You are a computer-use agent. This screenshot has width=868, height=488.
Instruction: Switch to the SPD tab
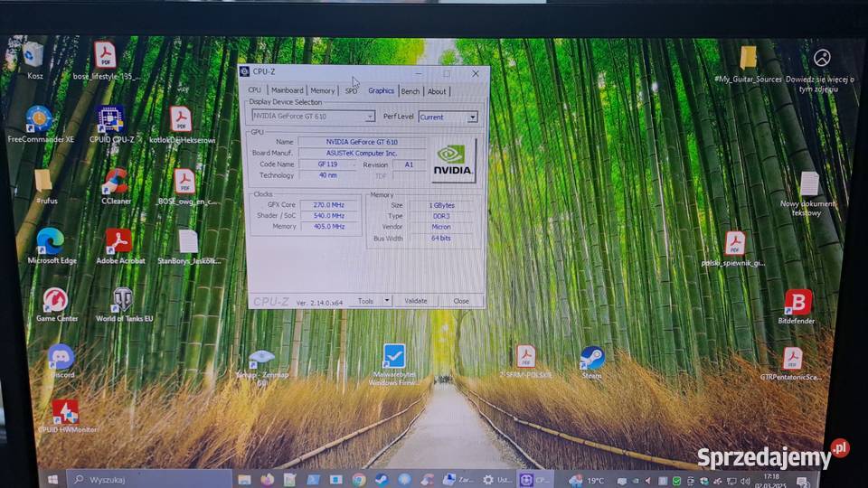[351, 91]
